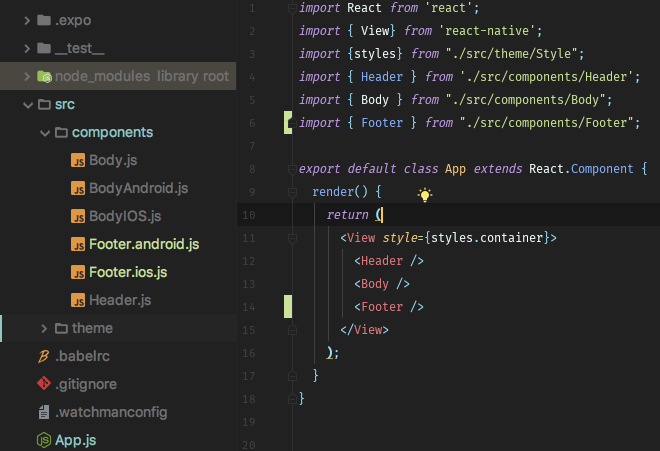Collapse the src folder
This screenshot has height=451, width=660.
(x=28, y=104)
